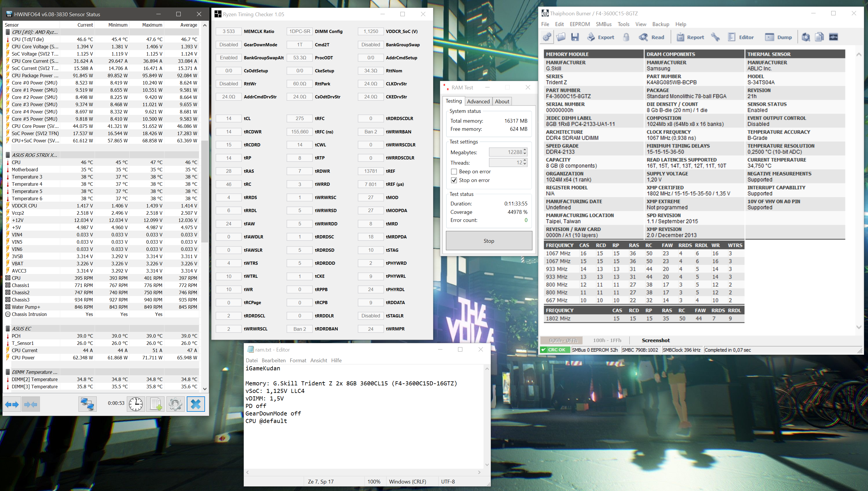Click the wrench icon in Thaiphoon toolbar
Image resolution: width=868 pixels, height=491 pixels.
pos(715,37)
